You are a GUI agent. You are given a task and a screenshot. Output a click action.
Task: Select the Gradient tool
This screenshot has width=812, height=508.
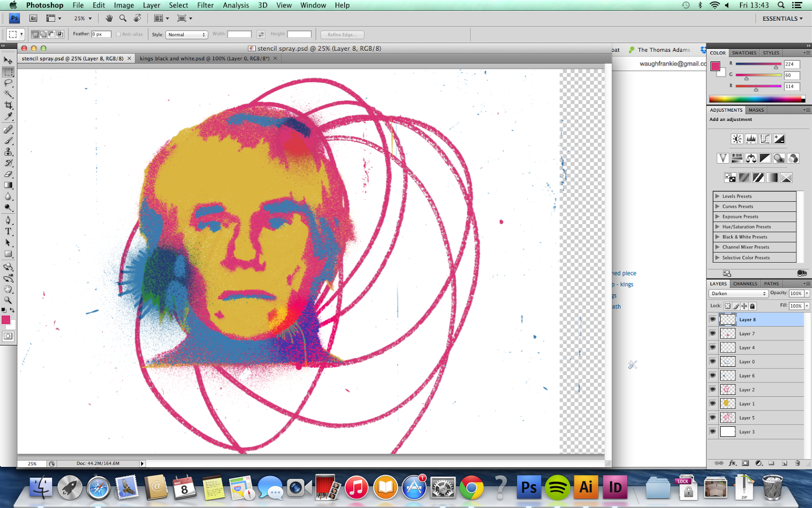(x=8, y=185)
